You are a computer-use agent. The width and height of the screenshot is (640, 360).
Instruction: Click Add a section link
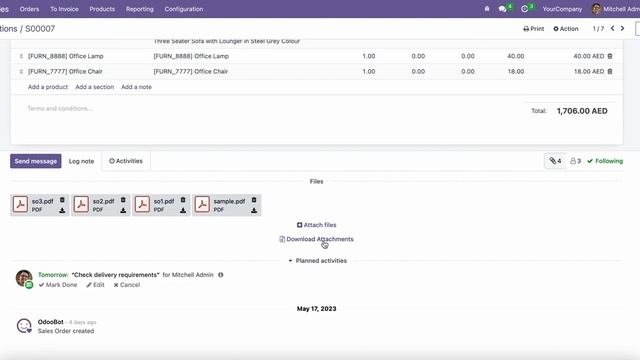tap(95, 87)
